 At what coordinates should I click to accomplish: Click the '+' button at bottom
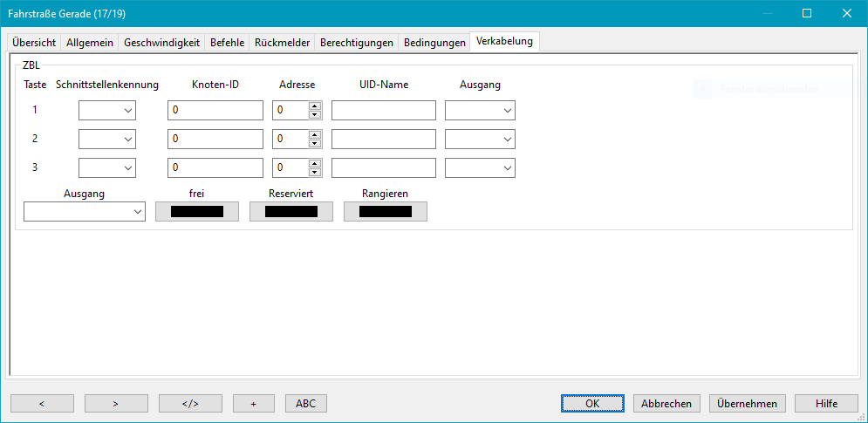[253, 403]
